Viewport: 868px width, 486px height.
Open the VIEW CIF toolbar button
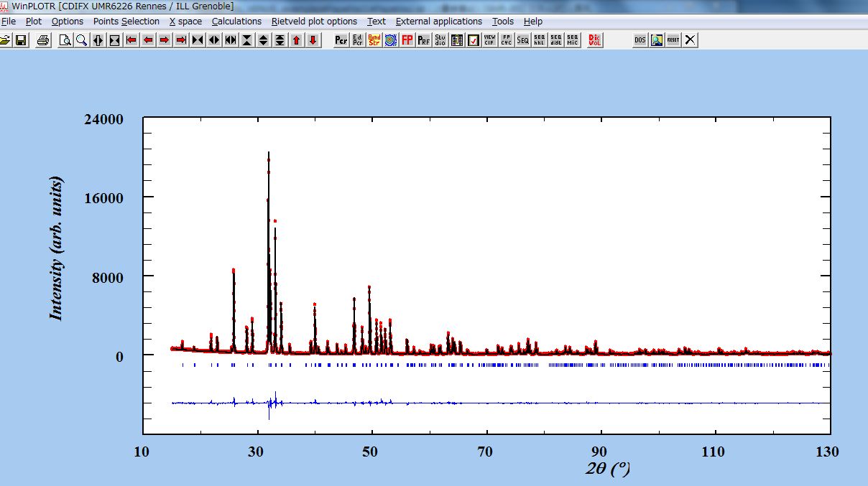point(489,40)
